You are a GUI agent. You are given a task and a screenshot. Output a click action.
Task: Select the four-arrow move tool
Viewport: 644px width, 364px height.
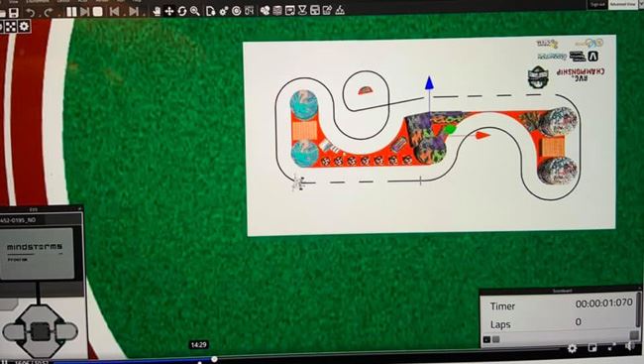(x=169, y=11)
